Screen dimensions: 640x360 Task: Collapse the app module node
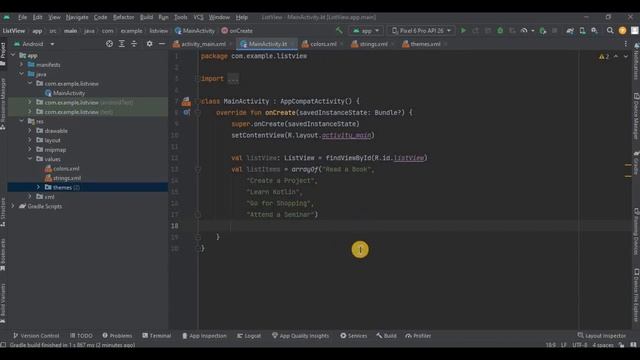[13, 55]
